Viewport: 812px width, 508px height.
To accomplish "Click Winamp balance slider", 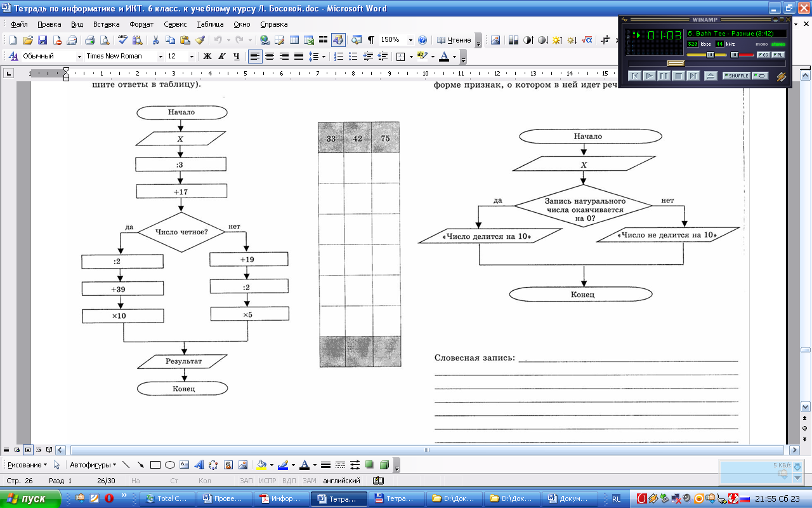I will pyautogui.click(x=741, y=55).
